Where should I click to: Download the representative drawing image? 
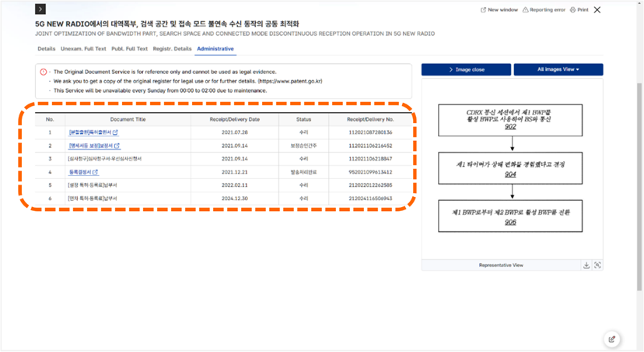coord(586,265)
